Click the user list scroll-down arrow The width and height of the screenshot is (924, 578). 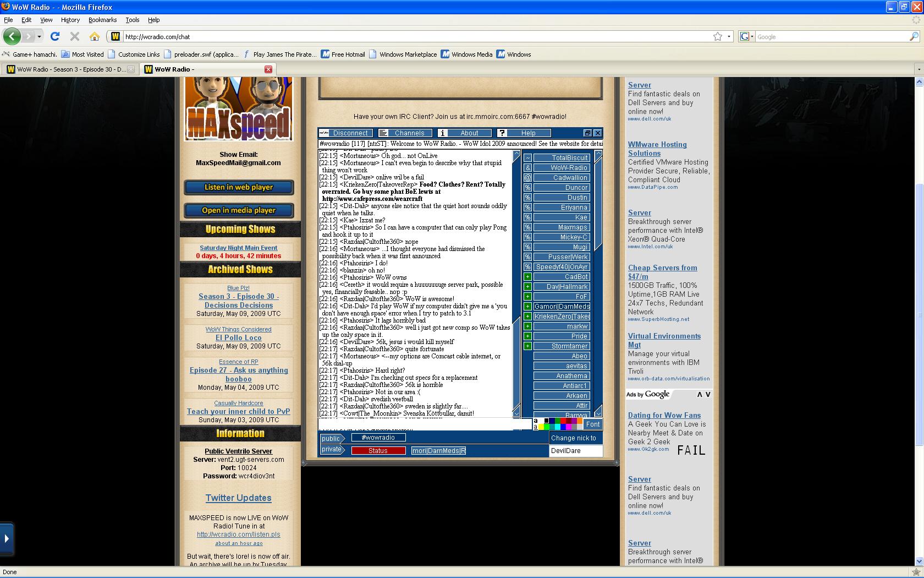[598, 412]
